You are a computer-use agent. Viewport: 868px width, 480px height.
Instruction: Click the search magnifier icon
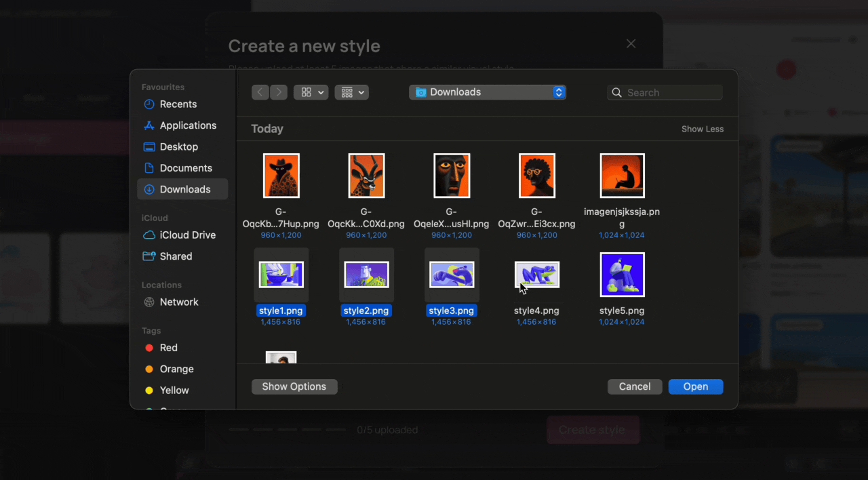(616, 92)
